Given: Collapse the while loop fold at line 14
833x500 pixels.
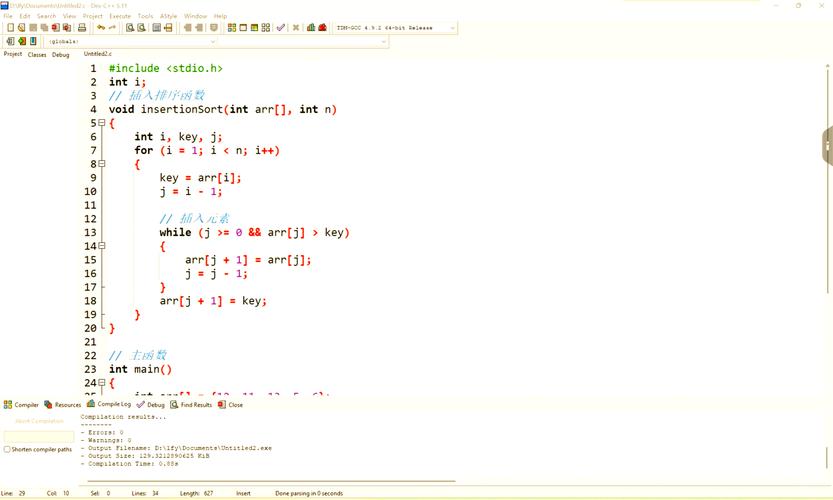Looking at the screenshot, I should point(103,246).
